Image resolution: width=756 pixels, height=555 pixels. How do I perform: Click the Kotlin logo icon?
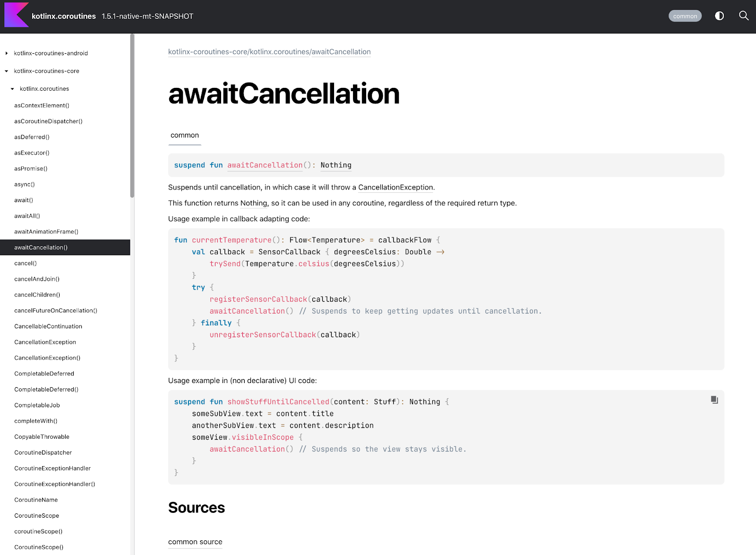tap(16, 15)
